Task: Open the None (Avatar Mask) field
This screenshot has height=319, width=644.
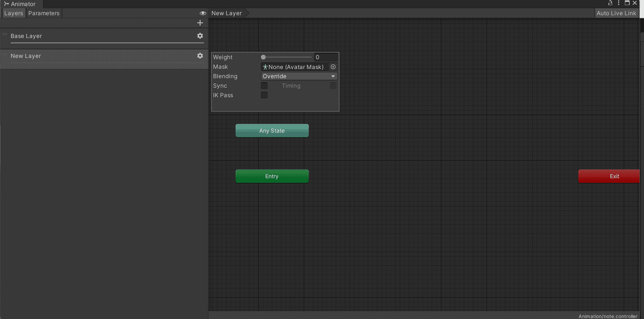Action: pyautogui.click(x=295, y=66)
